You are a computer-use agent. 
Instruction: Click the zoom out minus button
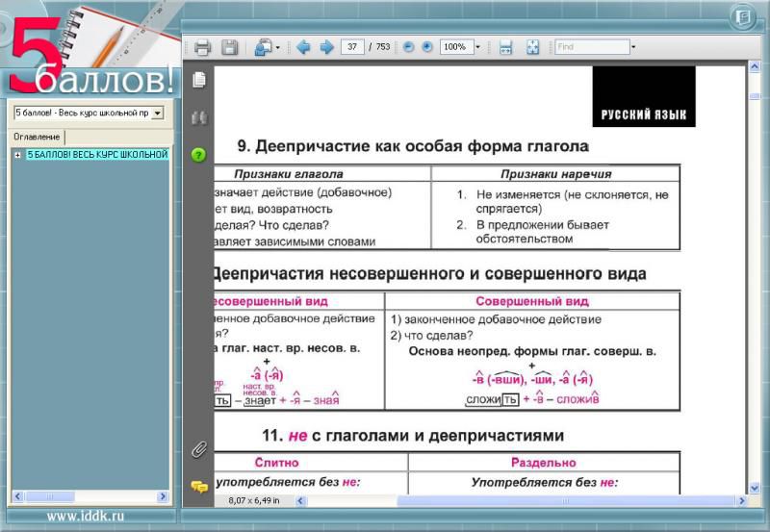click(409, 47)
